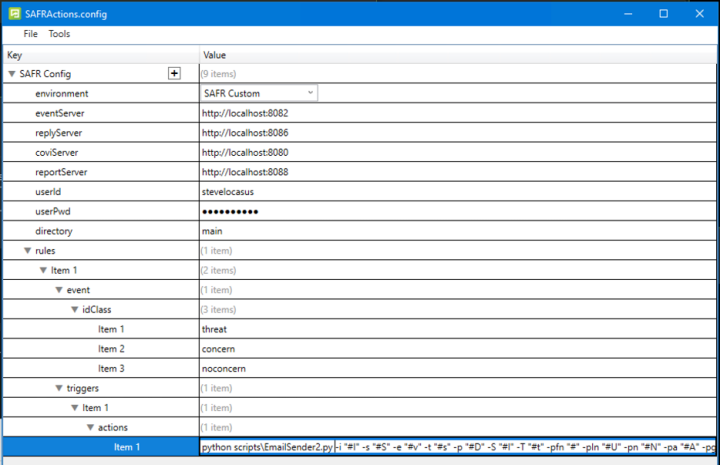The width and height of the screenshot is (720, 465).
Task: Click into the python EmailSender2.py command field
Action: point(458,447)
